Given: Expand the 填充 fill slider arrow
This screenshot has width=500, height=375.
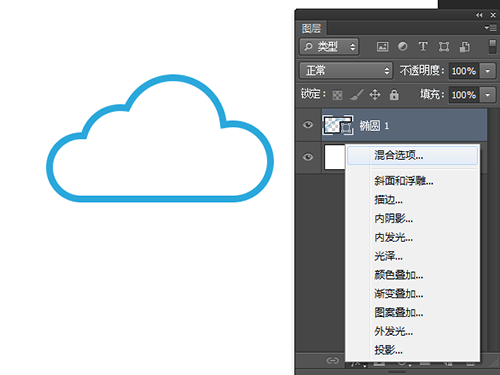Looking at the screenshot, I should 488,95.
